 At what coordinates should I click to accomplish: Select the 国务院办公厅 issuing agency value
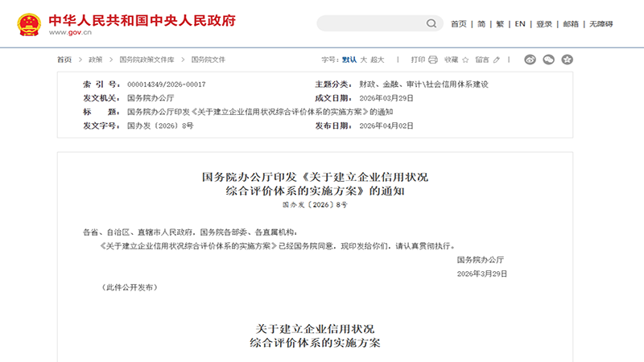[x=151, y=98]
